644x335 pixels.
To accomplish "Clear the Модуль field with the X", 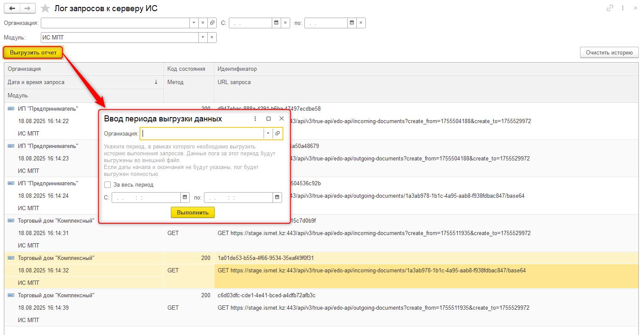I will click(211, 38).
